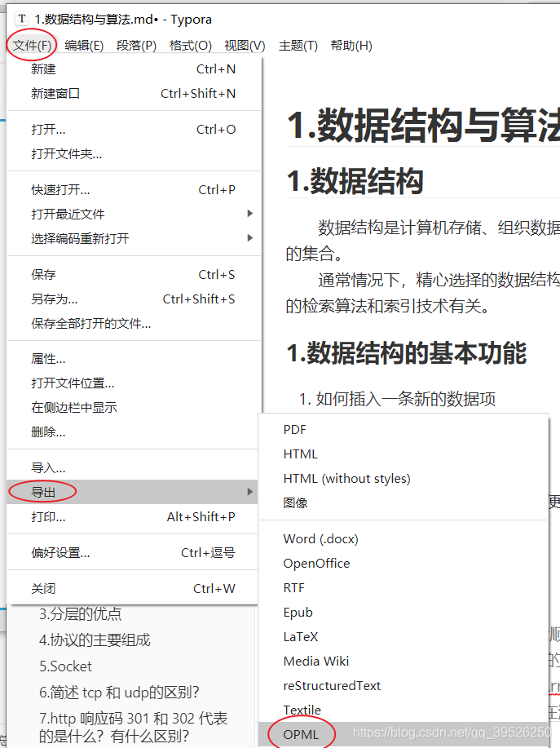Select 在侧边栏中显示 entry

134,407
